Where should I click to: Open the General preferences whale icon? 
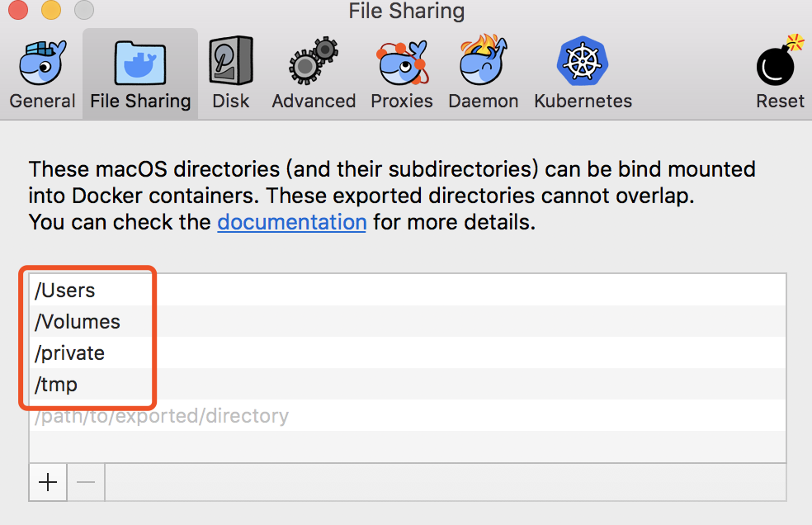point(42,63)
